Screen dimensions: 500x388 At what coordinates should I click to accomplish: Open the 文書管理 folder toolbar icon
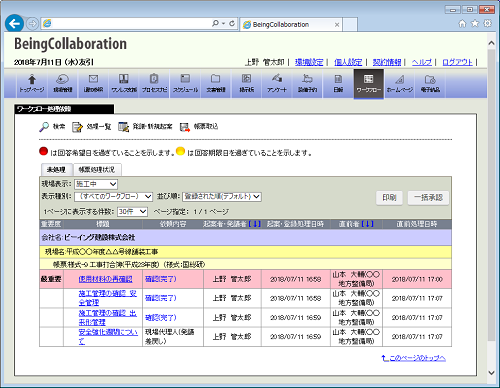pos(216,83)
